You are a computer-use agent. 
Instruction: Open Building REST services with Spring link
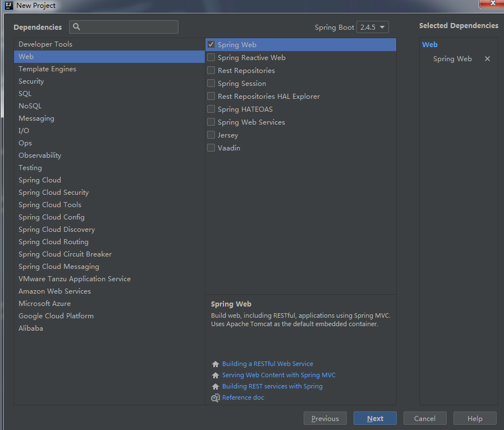pos(272,386)
